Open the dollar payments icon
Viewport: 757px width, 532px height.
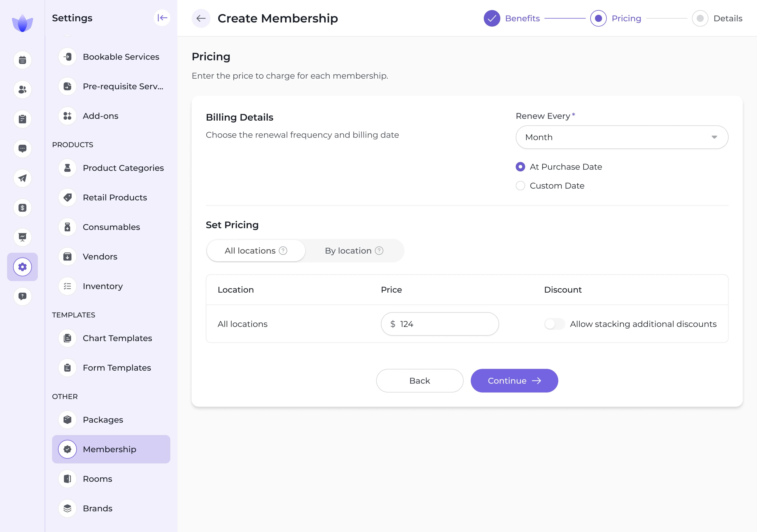[x=22, y=208]
